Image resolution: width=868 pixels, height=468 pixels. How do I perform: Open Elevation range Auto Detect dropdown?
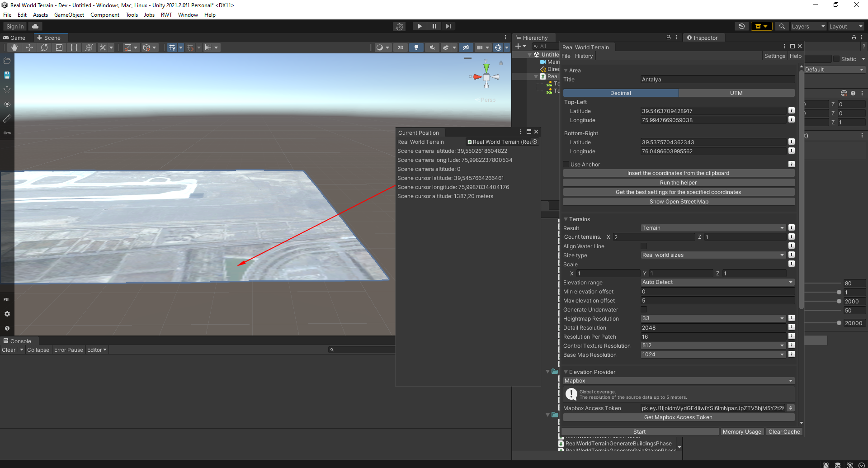coord(717,282)
